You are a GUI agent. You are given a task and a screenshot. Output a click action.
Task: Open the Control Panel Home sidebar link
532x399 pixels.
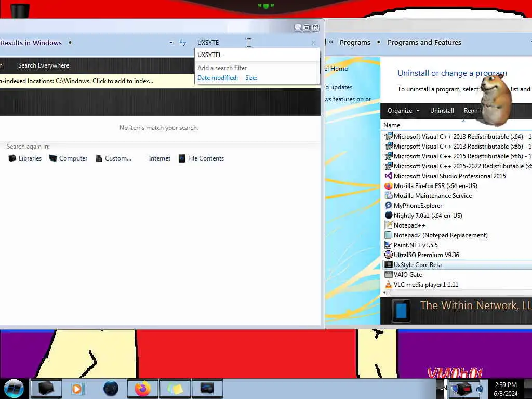click(336, 69)
